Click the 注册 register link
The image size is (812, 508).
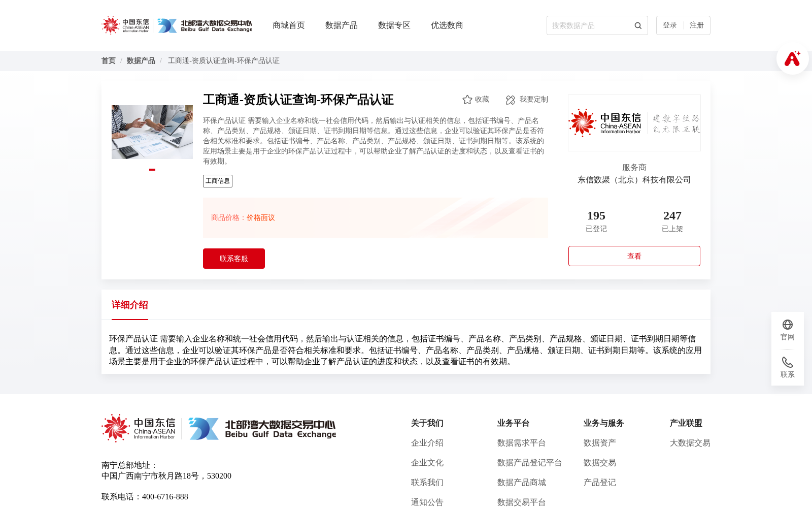(x=697, y=25)
